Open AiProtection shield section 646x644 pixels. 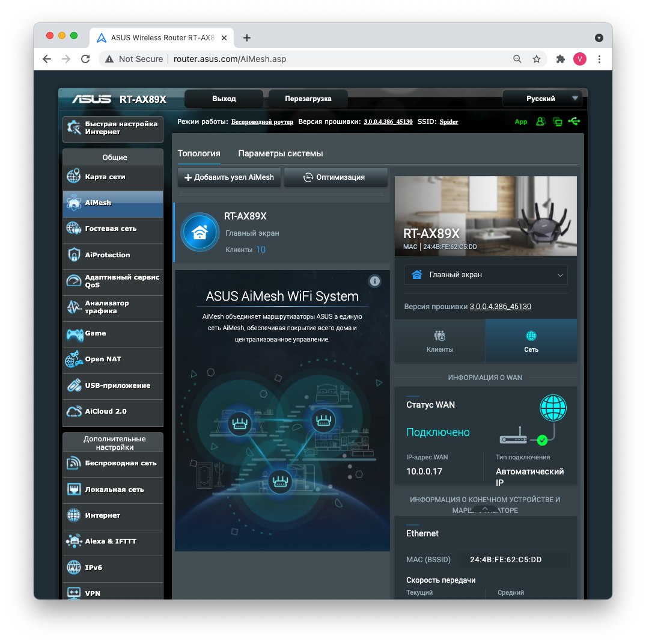coord(113,255)
